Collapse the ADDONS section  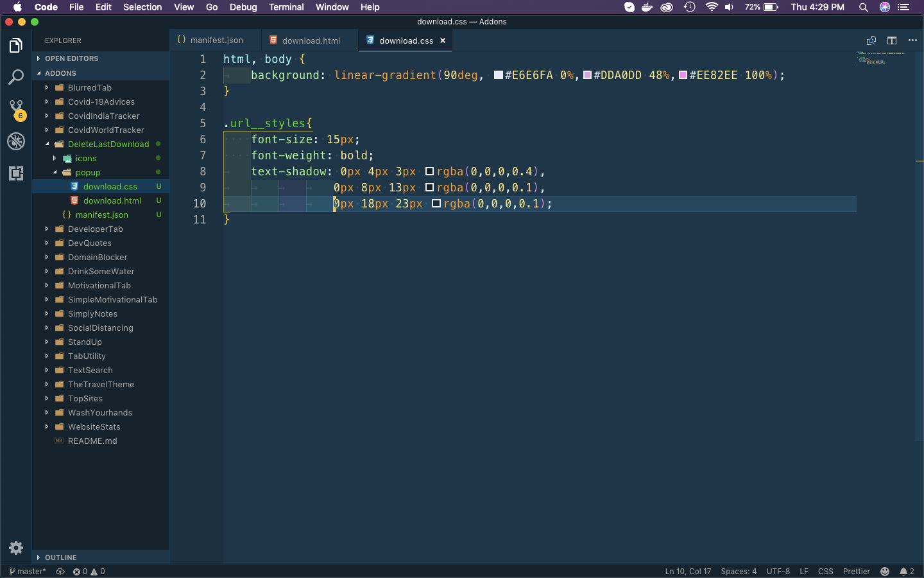tap(101, 73)
